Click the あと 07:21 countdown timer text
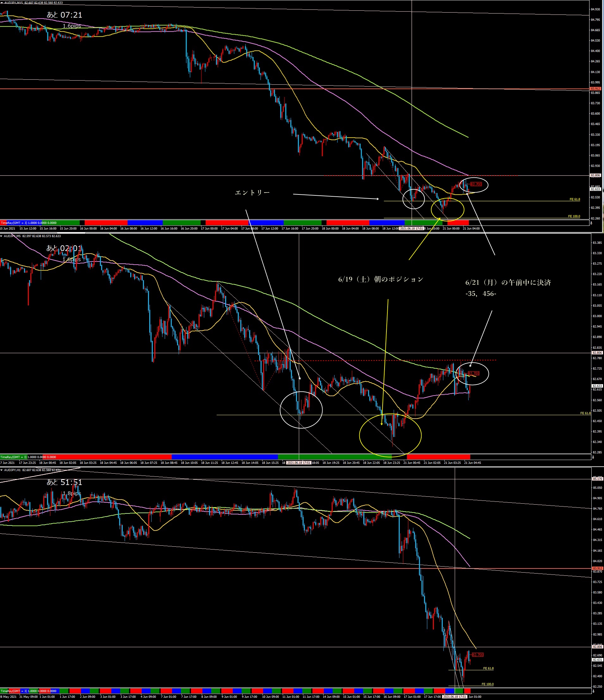 coord(64,15)
